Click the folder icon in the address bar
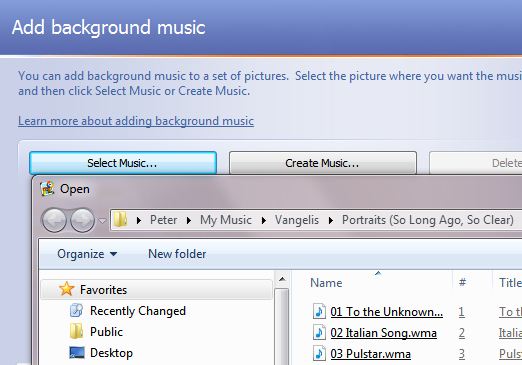The height and width of the screenshot is (365, 522). point(120,220)
